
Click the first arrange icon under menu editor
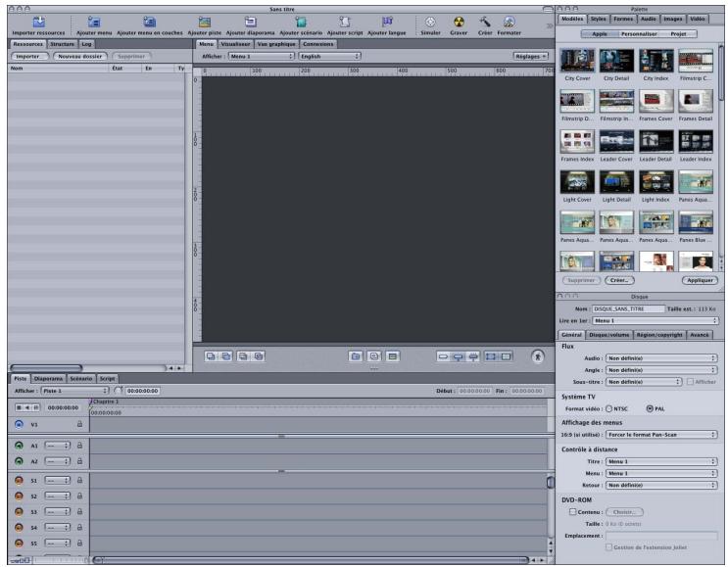pos(211,356)
